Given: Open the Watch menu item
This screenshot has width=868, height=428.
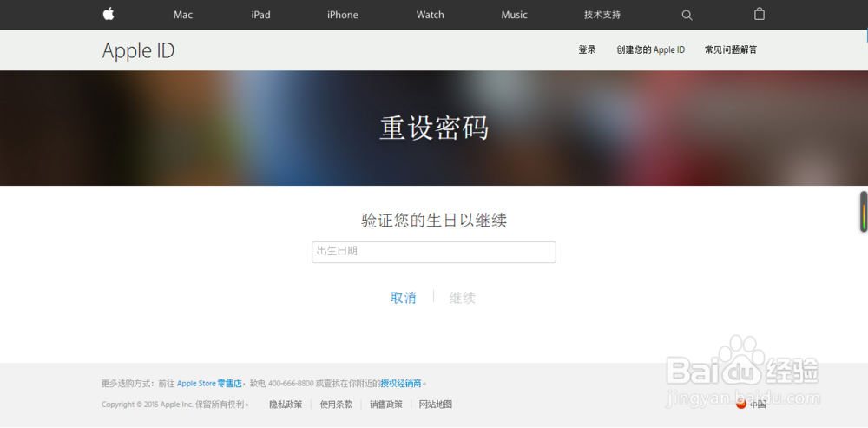Looking at the screenshot, I should 431,15.
